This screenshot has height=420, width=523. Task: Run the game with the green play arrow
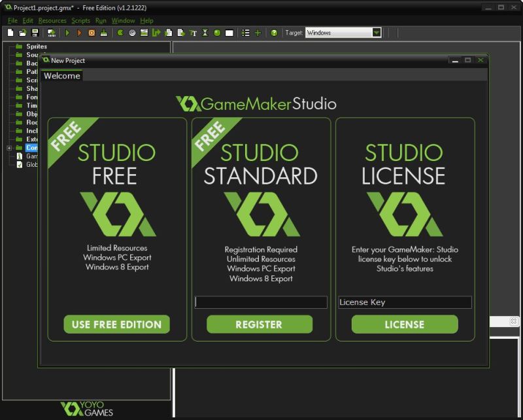tap(67, 33)
